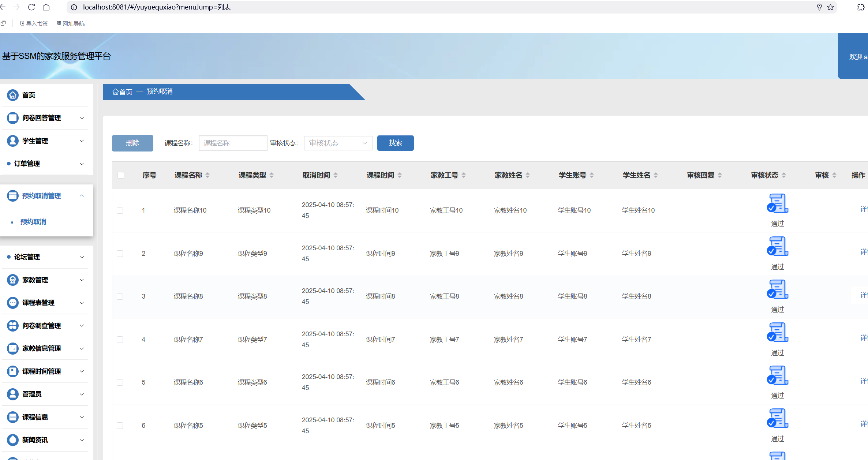Click the 搜索 search button
The height and width of the screenshot is (460, 868).
tap(395, 143)
